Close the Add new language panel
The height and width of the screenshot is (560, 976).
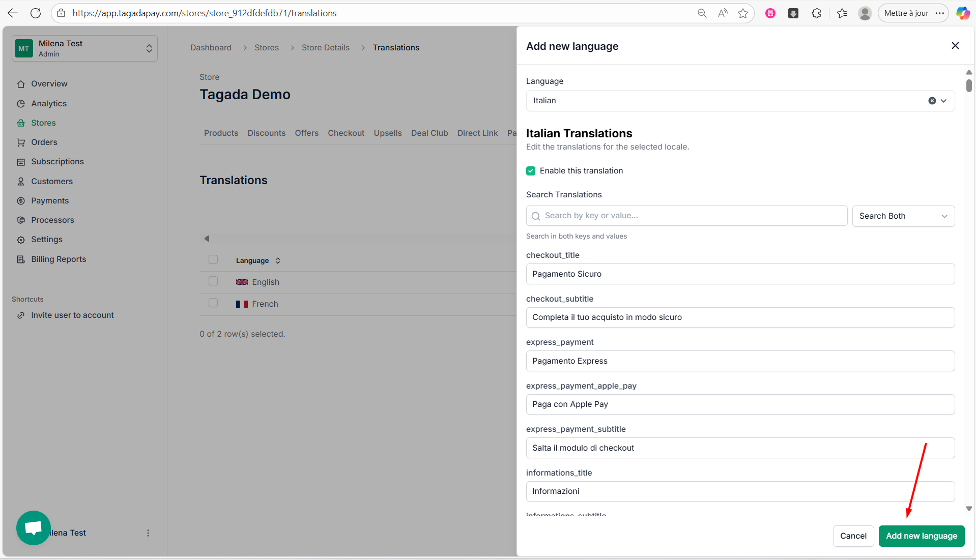click(x=955, y=46)
